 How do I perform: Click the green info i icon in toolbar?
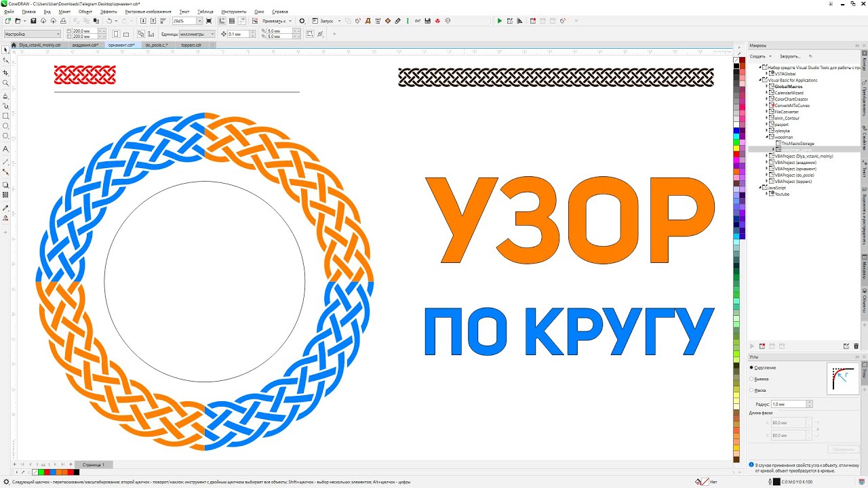coord(408,21)
